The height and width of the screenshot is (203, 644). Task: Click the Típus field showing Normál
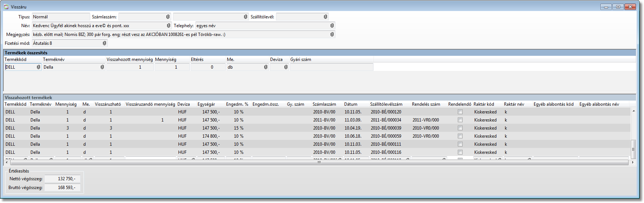pyautogui.click(x=61, y=17)
